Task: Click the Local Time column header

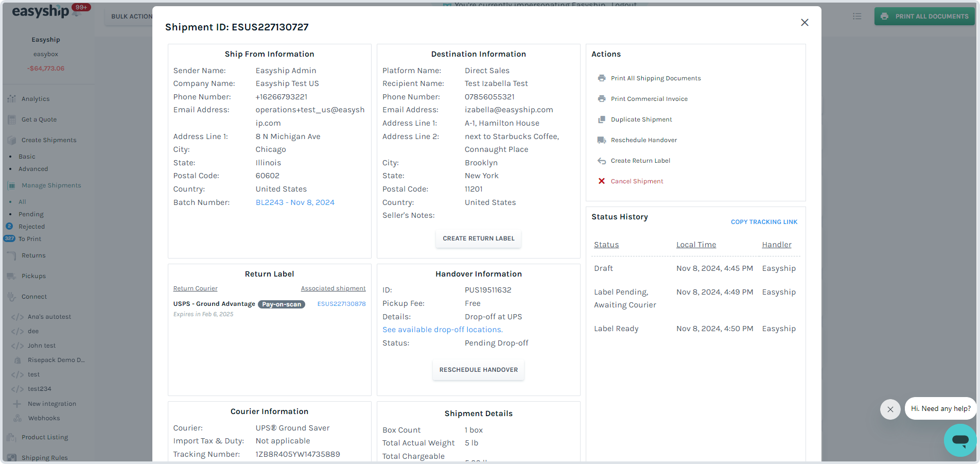Action: (696, 245)
